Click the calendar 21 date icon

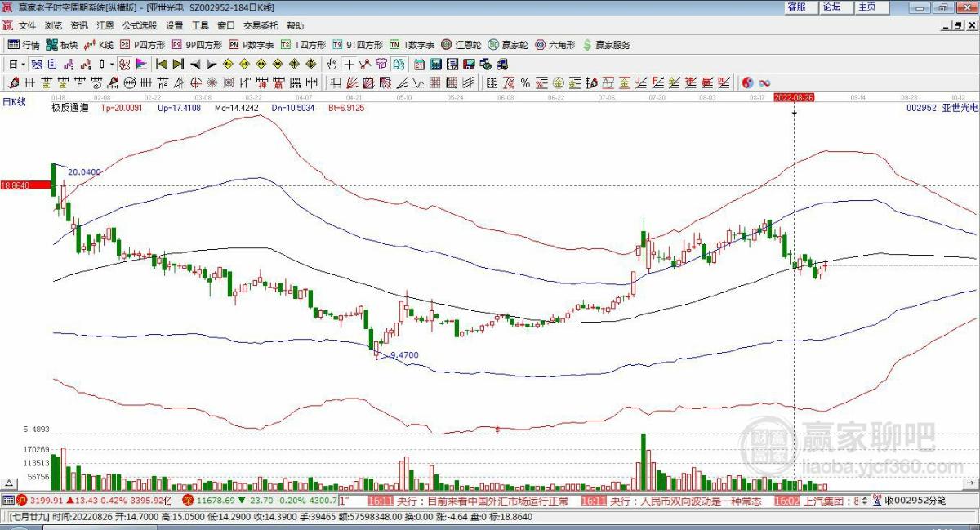tap(420, 64)
